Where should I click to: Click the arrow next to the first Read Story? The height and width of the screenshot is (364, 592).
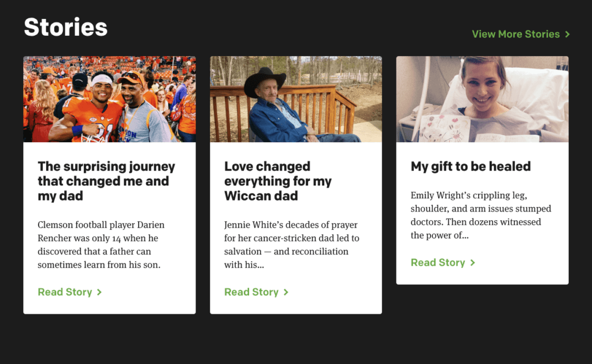tap(99, 292)
